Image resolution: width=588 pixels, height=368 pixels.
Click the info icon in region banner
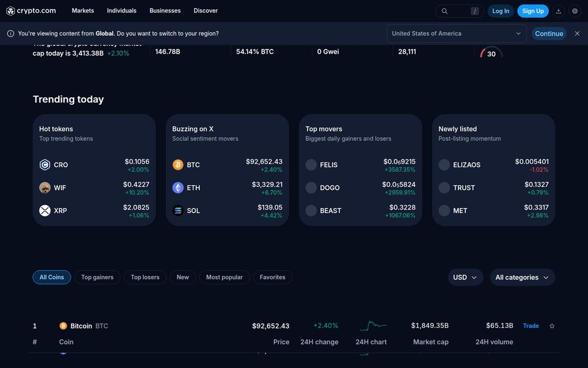[x=11, y=34]
